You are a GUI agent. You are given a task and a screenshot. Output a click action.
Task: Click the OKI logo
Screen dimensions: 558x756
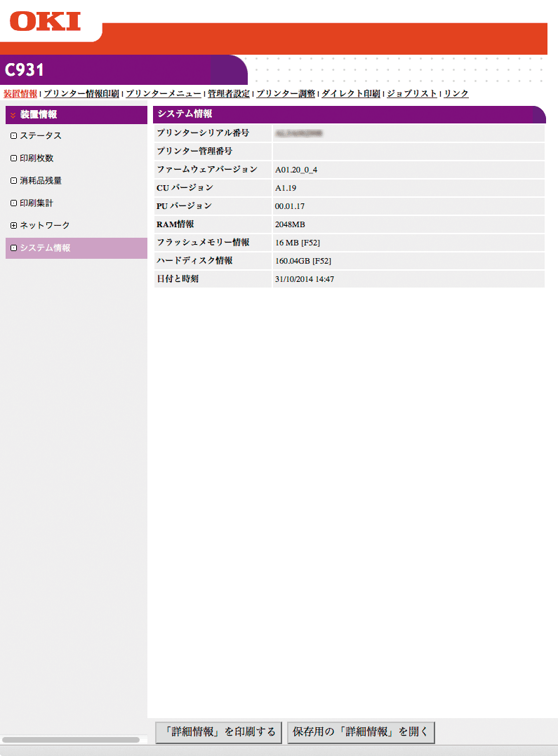point(46,22)
